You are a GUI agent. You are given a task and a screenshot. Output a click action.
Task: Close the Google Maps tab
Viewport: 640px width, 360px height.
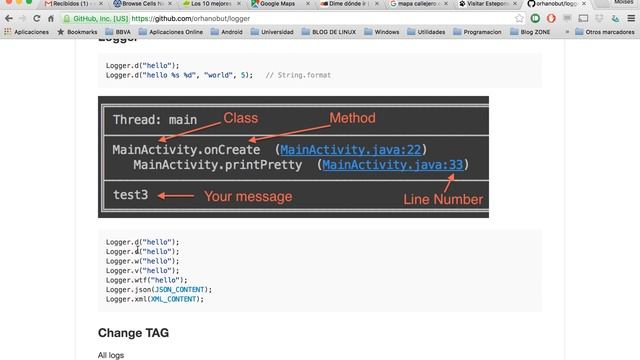pyautogui.click(x=308, y=4)
